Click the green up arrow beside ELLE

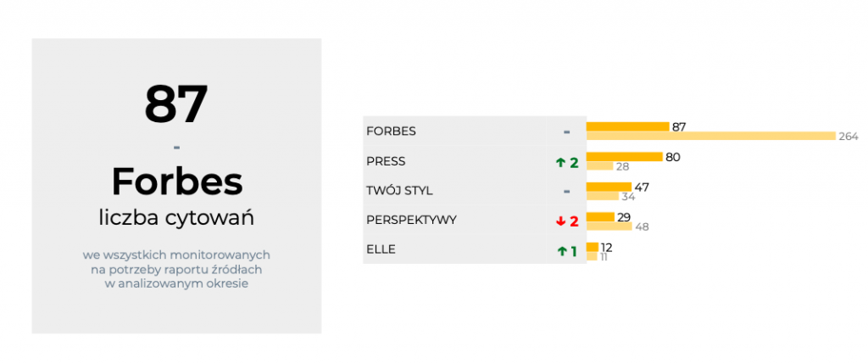click(560, 251)
